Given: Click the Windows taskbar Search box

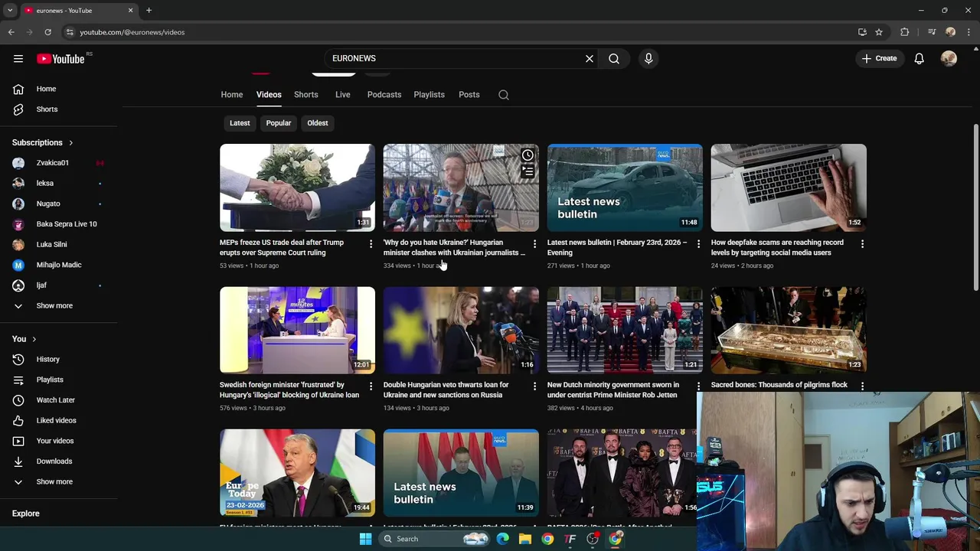Looking at the screenshot, I should pyautogui.click(x=433, y=539).
